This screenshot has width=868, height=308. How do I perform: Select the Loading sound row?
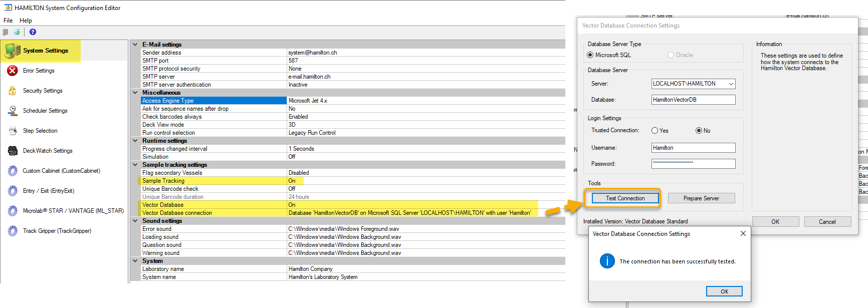point(353,237)
